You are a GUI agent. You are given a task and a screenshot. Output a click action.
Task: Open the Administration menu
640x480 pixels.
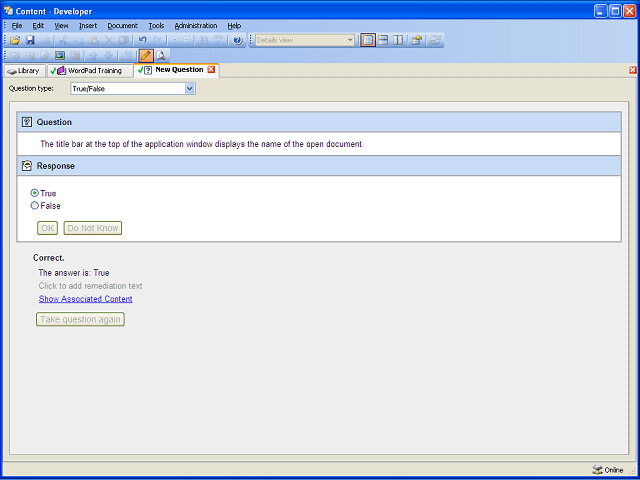[x=196, y=26]
